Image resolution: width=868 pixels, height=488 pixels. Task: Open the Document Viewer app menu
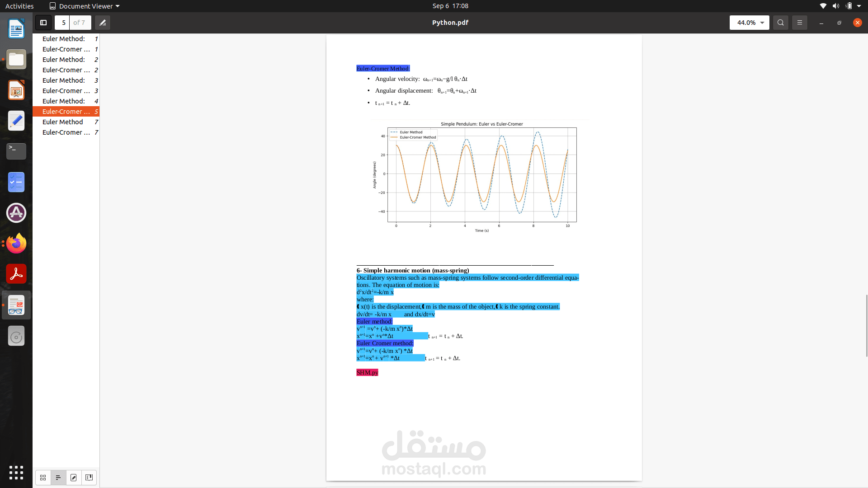click(x=85, y=6)
